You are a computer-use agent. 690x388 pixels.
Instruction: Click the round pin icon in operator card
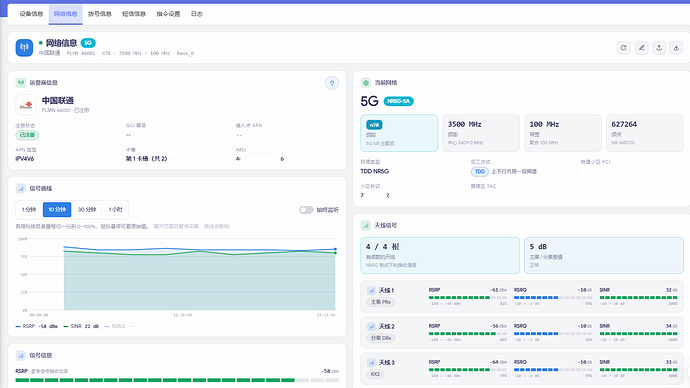[332, 83]
